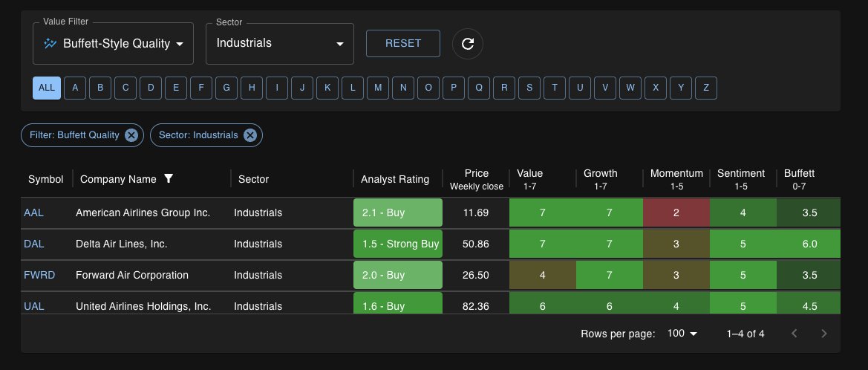Click the filter icon beside Company Name
Image resolution: width=868 pixels, height=370 pixels.
click(169, 178)
